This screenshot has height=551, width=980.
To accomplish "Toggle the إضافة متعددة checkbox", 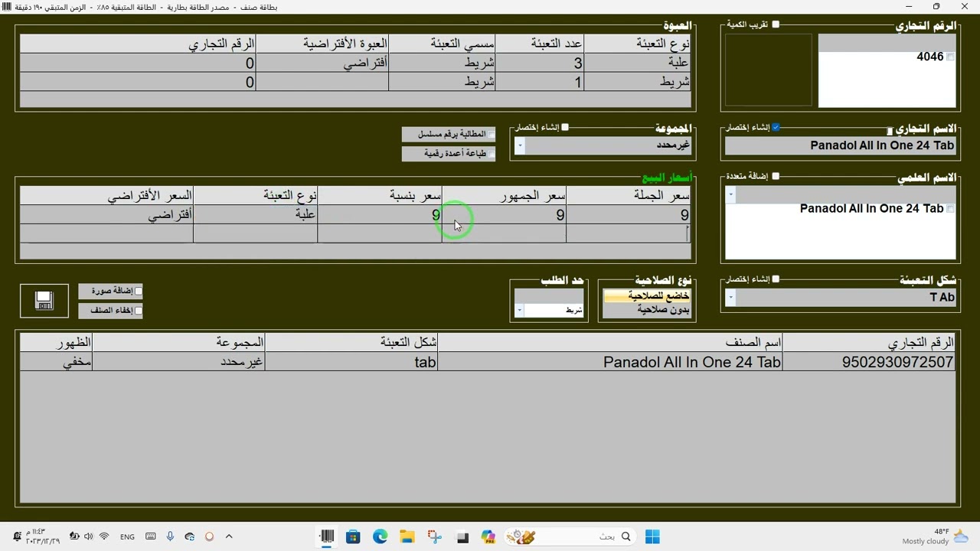I will tap(776, 176).
